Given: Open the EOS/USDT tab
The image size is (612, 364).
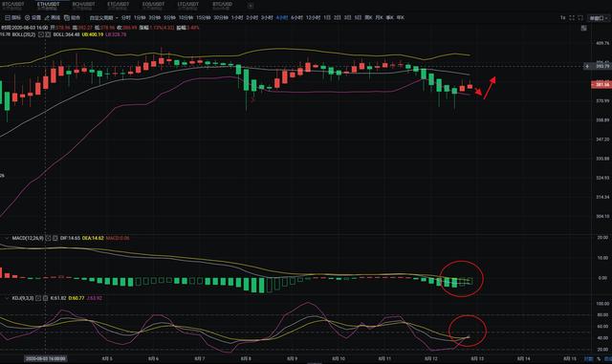Looking at the screenshot, I should tap(153, 5).
